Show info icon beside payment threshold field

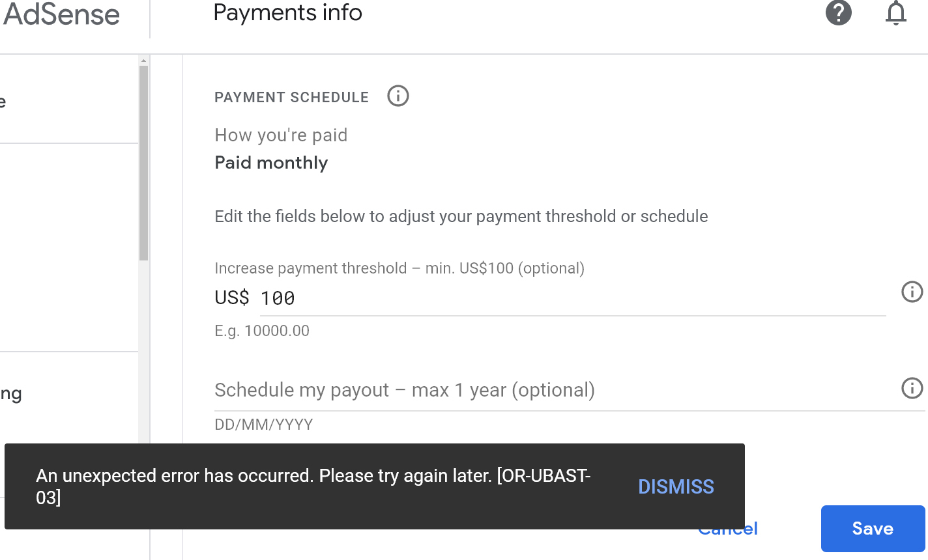(x=912, y=292)
